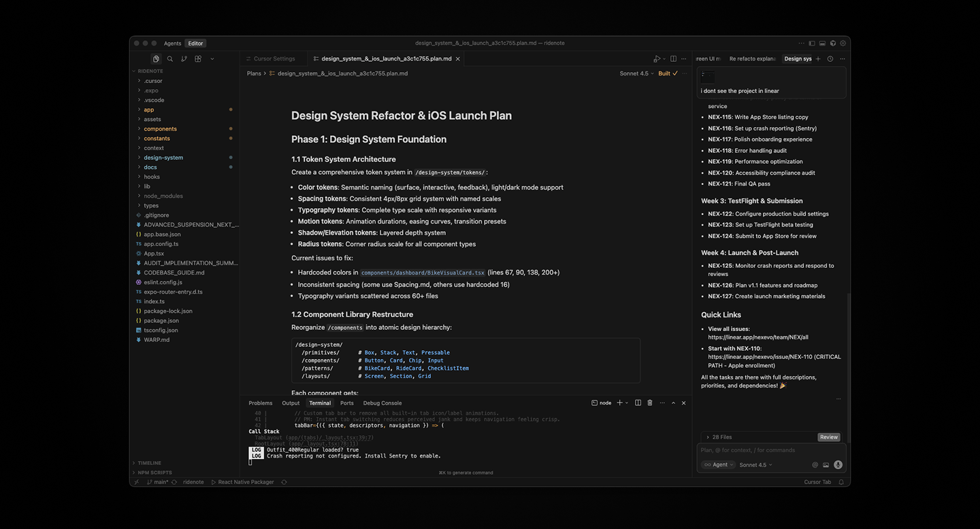980x529 pixels.
Task: Open the Explorer icon in the activity bar
Action: (156, 59)
